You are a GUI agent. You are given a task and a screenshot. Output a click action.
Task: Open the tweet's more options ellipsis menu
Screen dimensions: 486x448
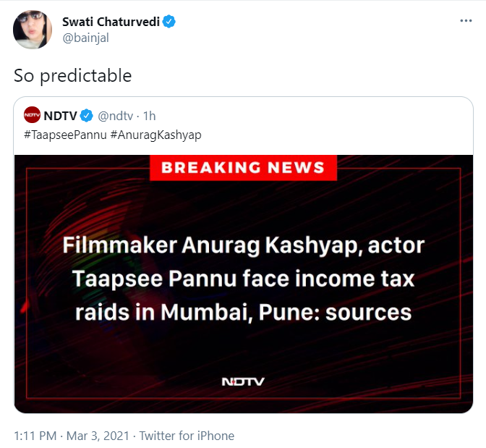[x=466, y=21]
